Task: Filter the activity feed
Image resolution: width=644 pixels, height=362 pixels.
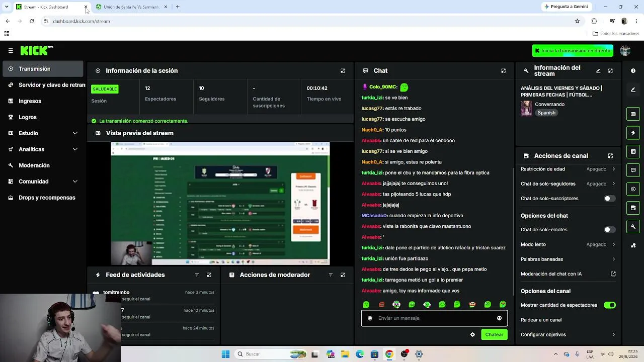Action: click(197, 275)
